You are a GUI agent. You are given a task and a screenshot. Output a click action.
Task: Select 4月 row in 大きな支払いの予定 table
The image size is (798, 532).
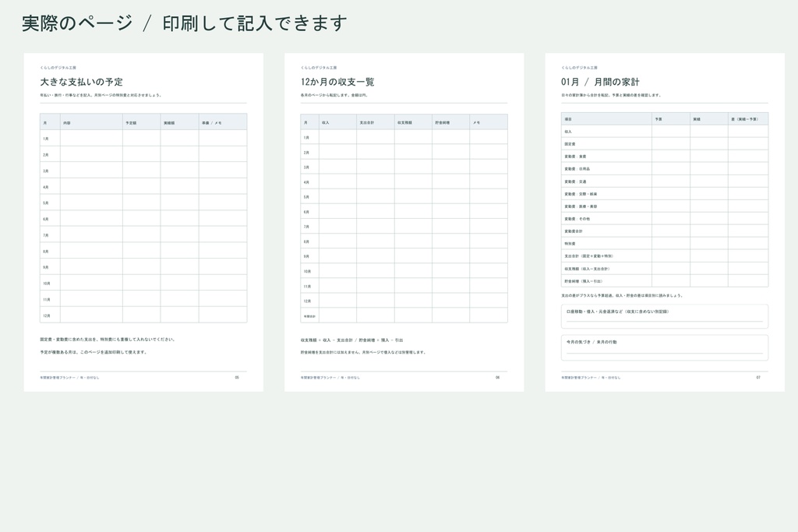pos(143,187)
